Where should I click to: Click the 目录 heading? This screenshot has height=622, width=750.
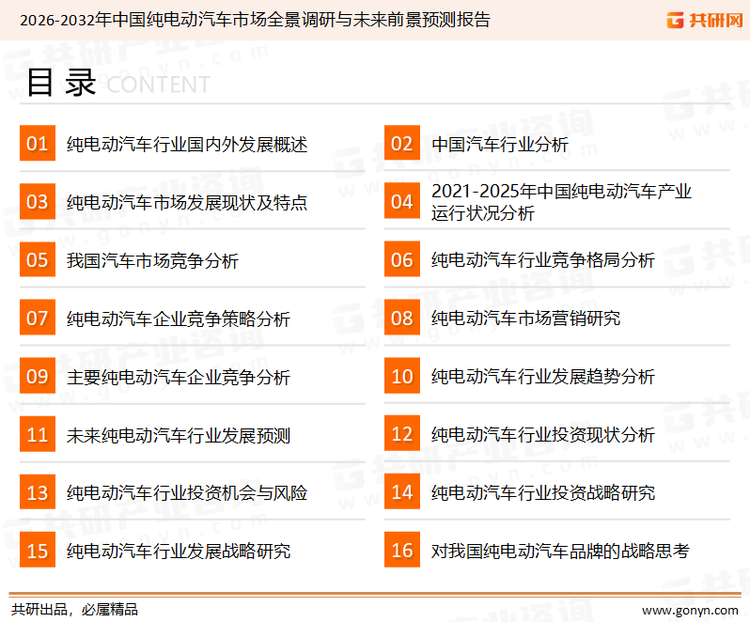click(61, 82)
